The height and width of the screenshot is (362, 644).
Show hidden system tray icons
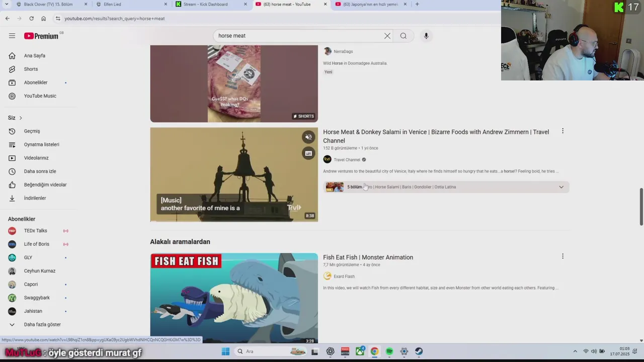coord(575,351)
